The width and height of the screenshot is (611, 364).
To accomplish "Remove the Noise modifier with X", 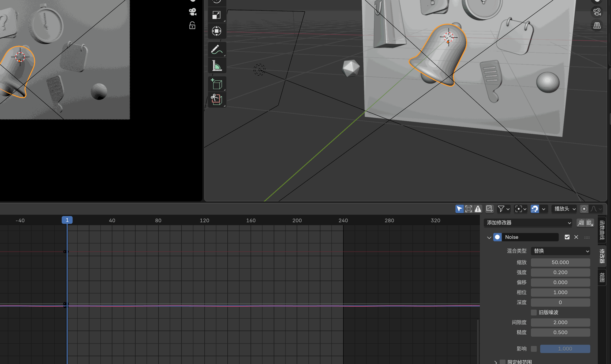I will [576, 237].
